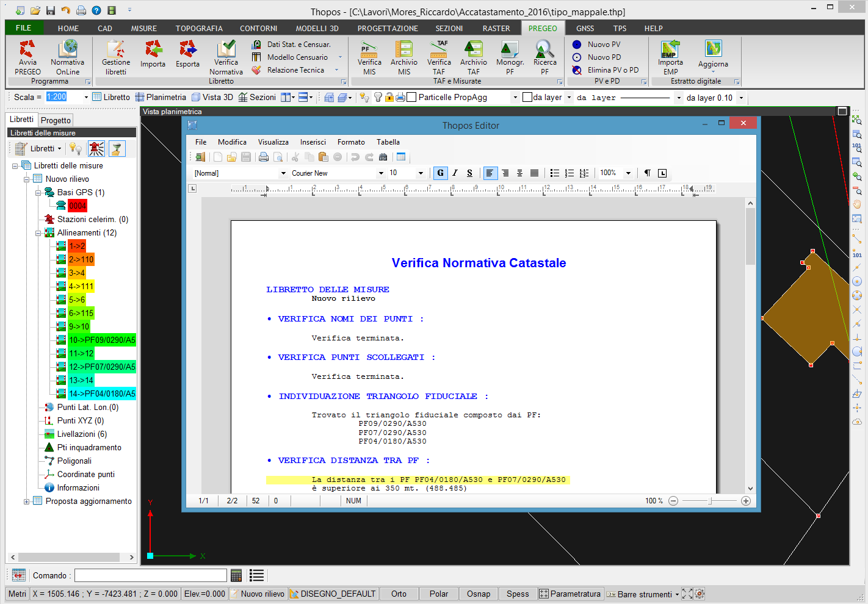Click numbered list icon in editor
This screenshot has width=868, height=604.
(x=570, y=173)
